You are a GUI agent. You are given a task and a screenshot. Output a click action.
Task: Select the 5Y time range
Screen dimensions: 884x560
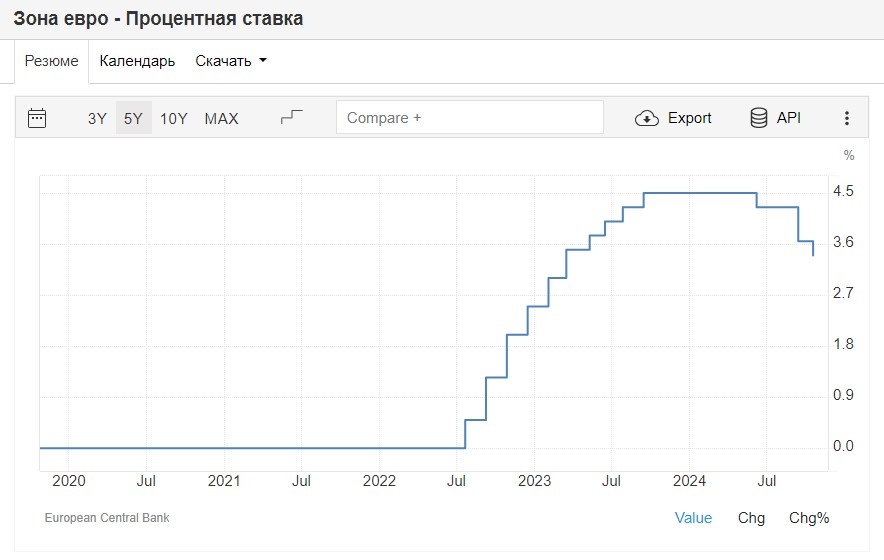coord(133,118)
